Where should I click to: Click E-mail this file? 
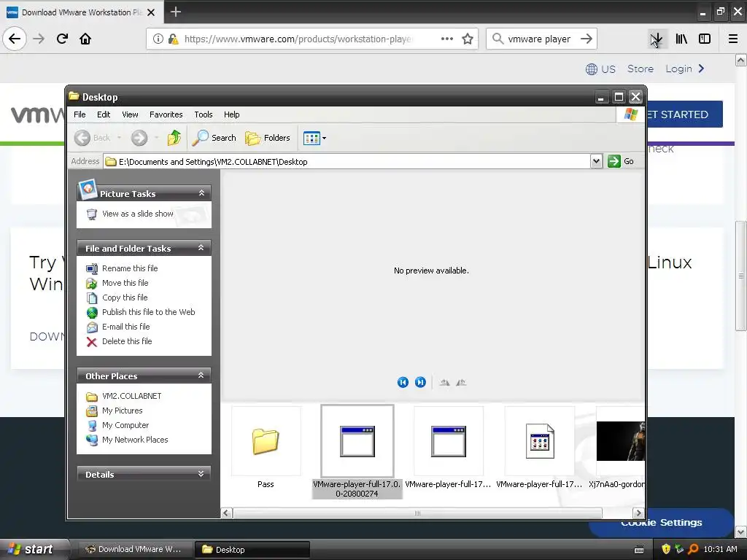pos(125,327)
